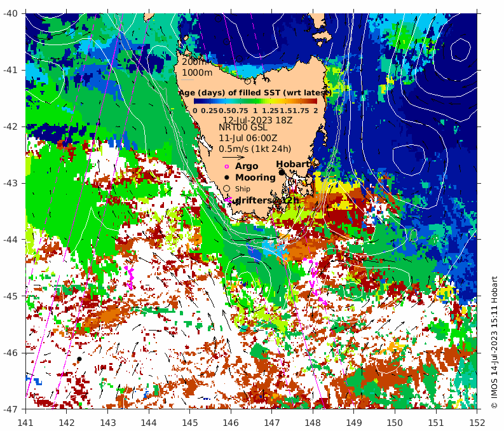The height and width of the screenshot is (431, 504).
Task: Click the IMOS copyright timestamp text
Action: tap(494, 342)
